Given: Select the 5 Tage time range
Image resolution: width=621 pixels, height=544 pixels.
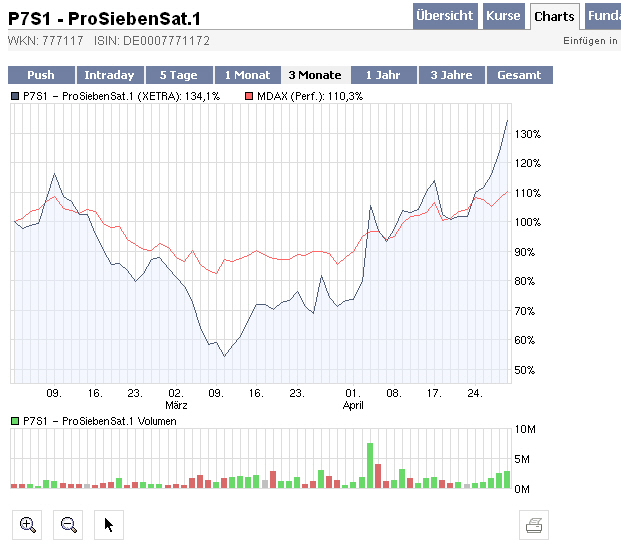Looking at the screenshot, I should [179, 75].
